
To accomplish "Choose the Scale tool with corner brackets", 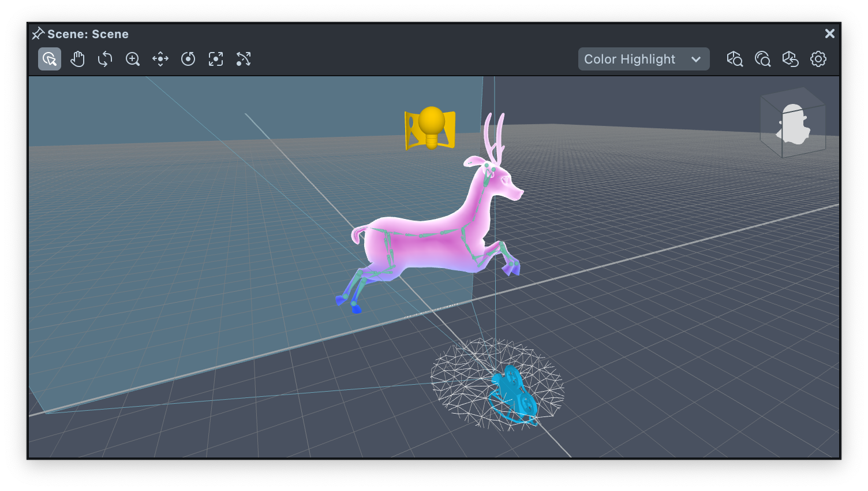I will click(216, 59).
